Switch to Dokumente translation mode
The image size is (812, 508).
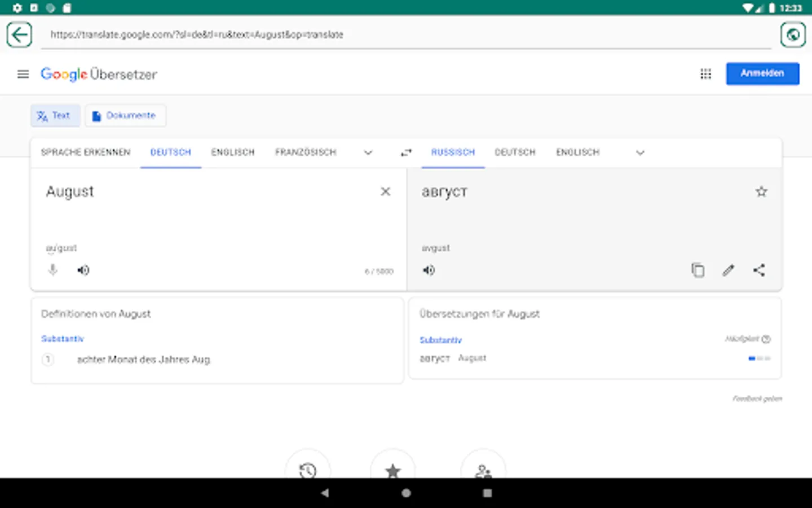click(x=125, y=116)
